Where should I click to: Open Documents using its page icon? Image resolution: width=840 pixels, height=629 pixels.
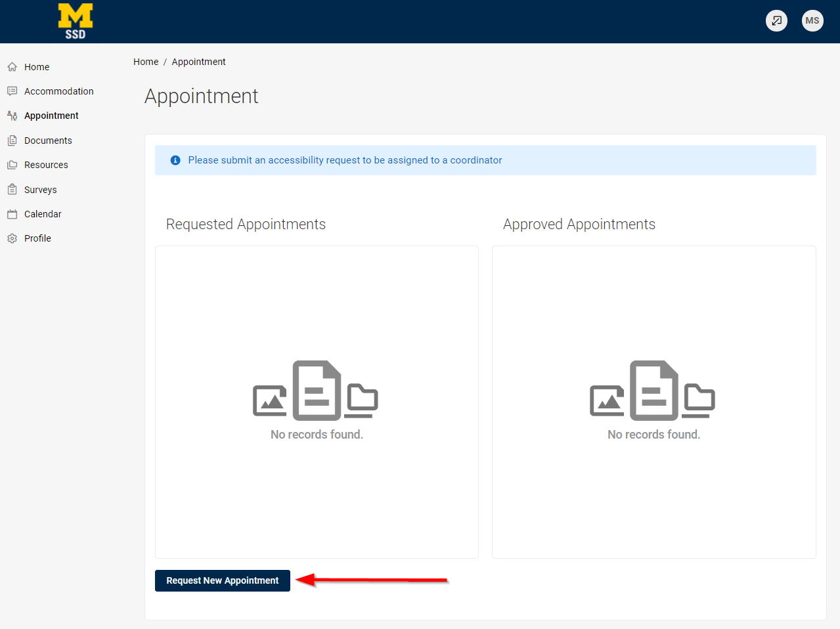point(11,140)
